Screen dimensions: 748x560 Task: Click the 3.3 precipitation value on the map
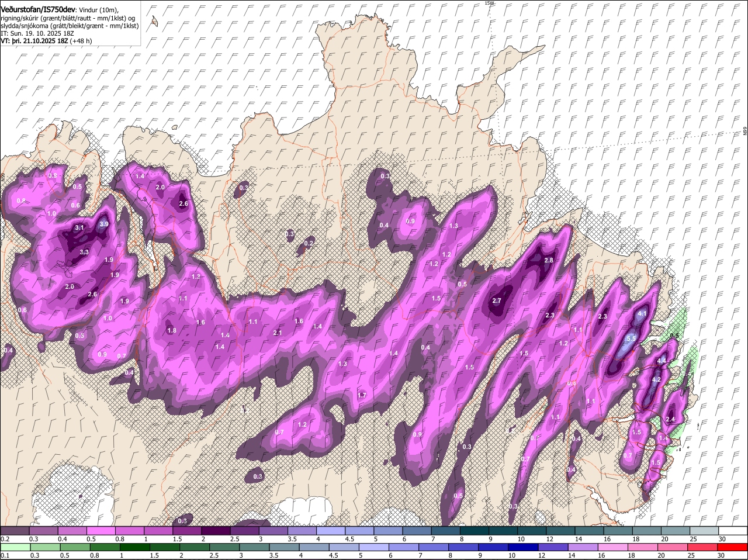point(84,253)
